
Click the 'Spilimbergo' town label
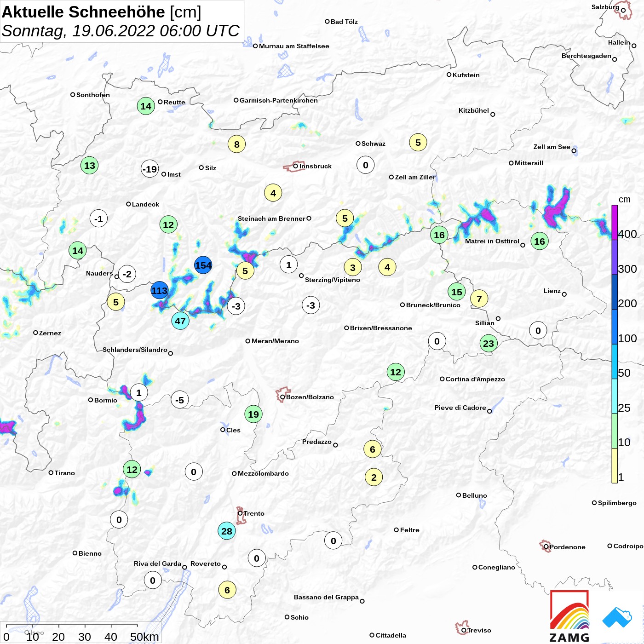click(x=617, y=503)
